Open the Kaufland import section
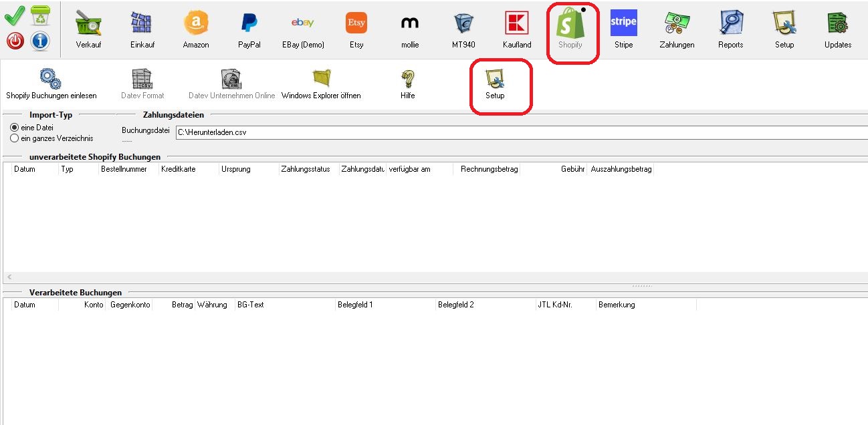Viewport: 868px width, 425px height. coord(517,29)
